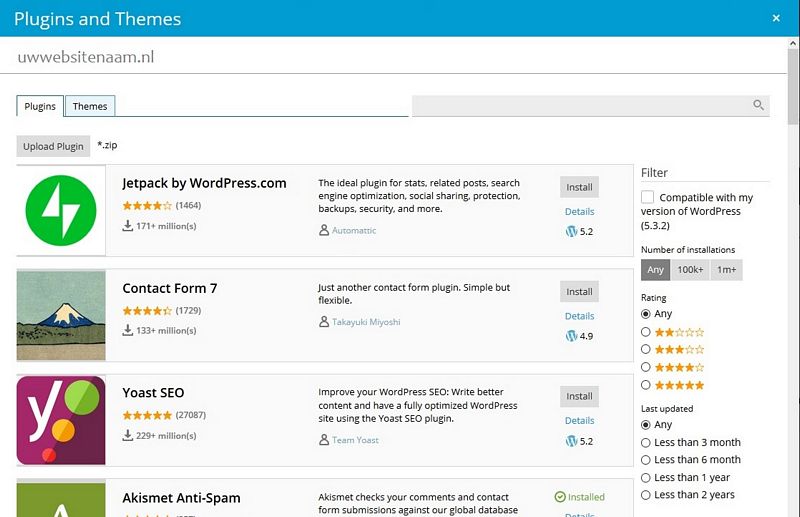This screenshot has height=517, width=800.
Task: Click the author icon beside Team Yoast
Action: pos(323,439)
